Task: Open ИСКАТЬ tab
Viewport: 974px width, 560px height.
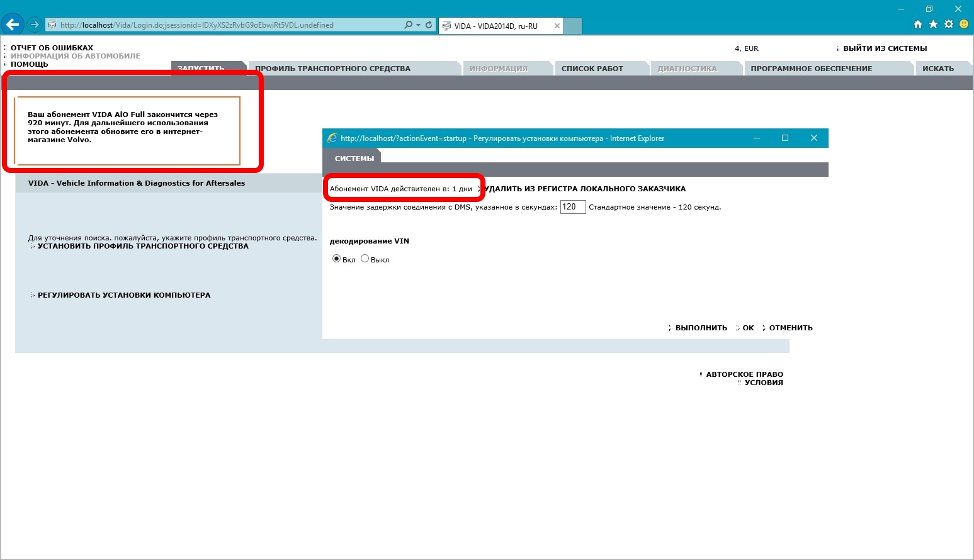Action: point(943,69)
